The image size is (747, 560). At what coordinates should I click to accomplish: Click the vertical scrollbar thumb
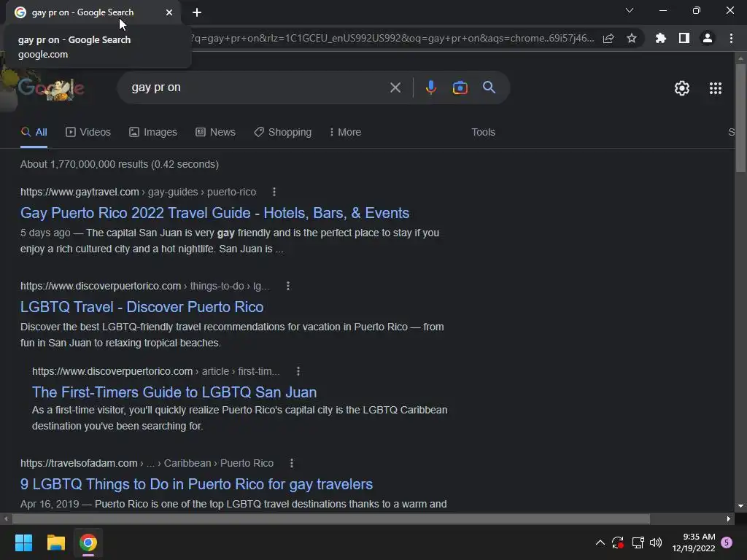[x=740, y=118]
